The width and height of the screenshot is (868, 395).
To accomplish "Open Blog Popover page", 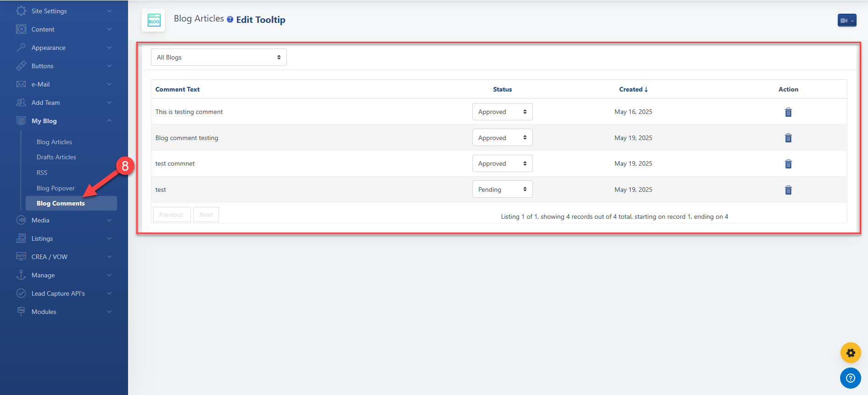I will click(56, 188).
